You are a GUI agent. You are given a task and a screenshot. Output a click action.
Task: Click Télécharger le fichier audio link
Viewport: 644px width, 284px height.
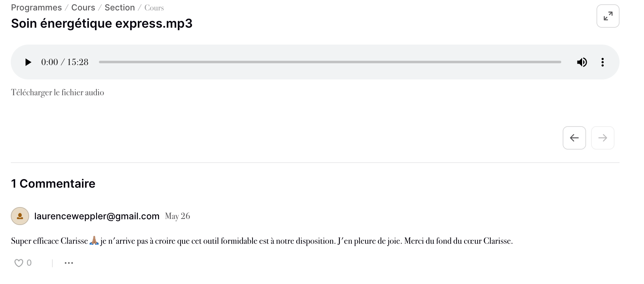coord(58,93)
